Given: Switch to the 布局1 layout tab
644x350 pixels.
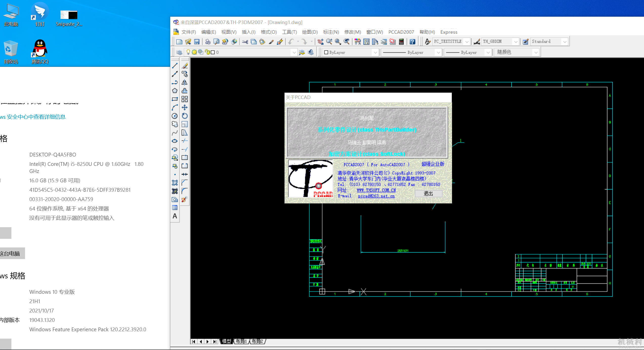Looking at the screenshot, I should tap(241, 341).
